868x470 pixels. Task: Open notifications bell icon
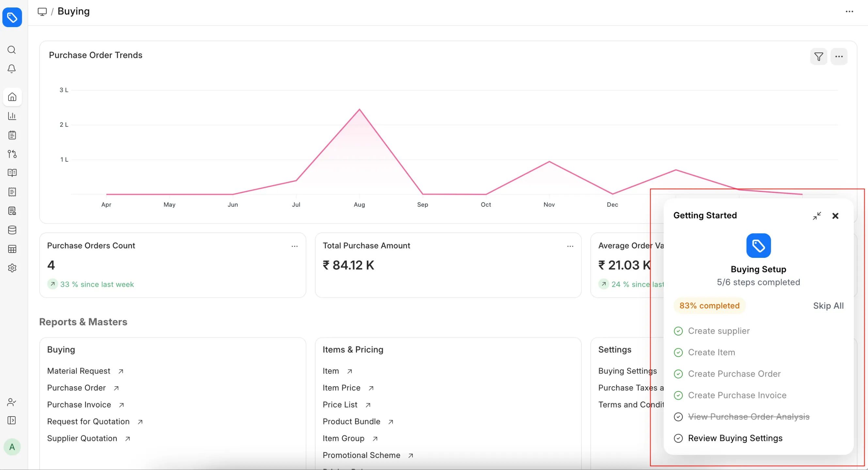(12, 69)
